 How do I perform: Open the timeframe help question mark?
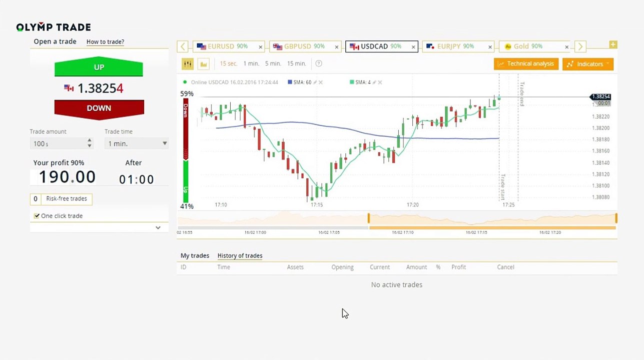[x=319, y=63]
